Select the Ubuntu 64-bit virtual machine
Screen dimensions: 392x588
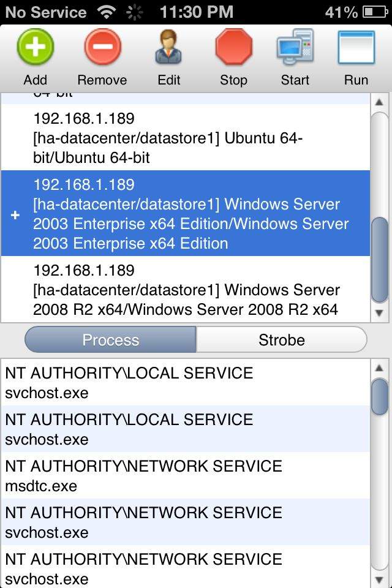184,138
